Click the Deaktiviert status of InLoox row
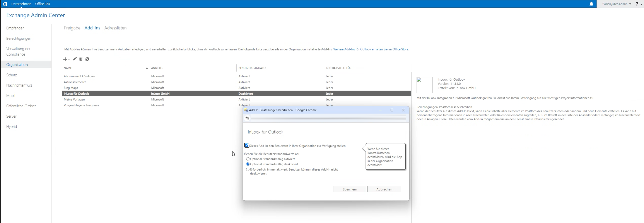Viewport: 644px width, 223px height. pos(246,94)
